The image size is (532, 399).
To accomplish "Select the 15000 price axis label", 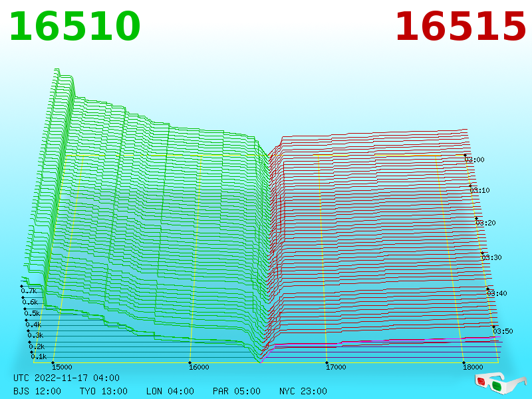I will click(62, 367).
